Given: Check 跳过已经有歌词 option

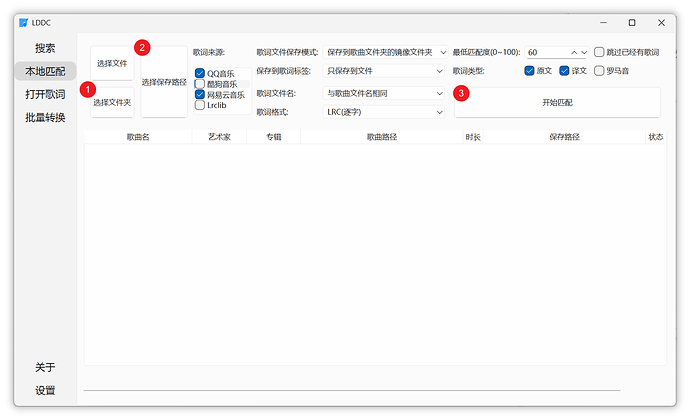Looking at the screenshot, I should [x=599, y=52].
